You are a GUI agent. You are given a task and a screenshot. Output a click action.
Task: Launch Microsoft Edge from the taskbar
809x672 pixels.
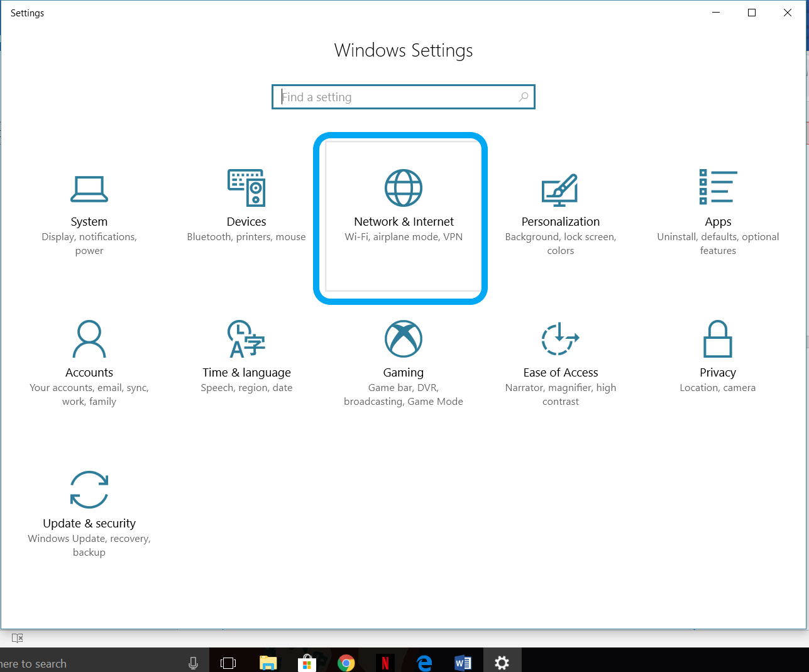pyautogui.click(x=424, y=663)
